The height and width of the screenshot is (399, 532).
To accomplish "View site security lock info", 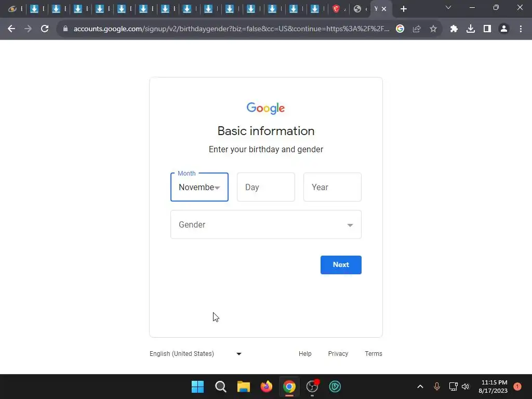I will pyautogui.click(x=65, y=29).
